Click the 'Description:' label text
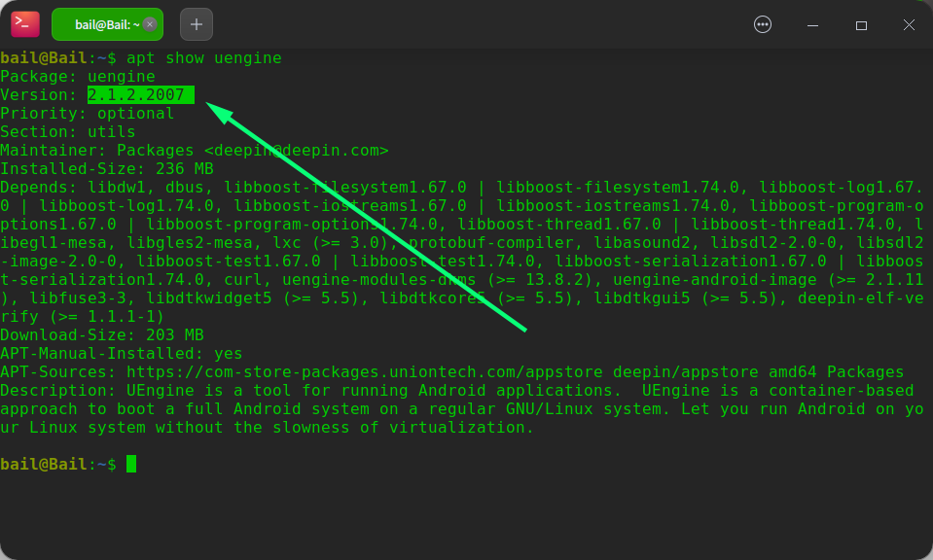The image size is (933, 560). click(57, 391)
